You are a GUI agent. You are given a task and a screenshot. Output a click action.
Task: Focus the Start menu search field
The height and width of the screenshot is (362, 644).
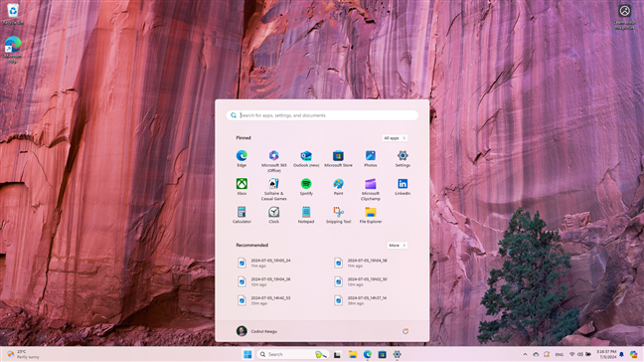322,115
